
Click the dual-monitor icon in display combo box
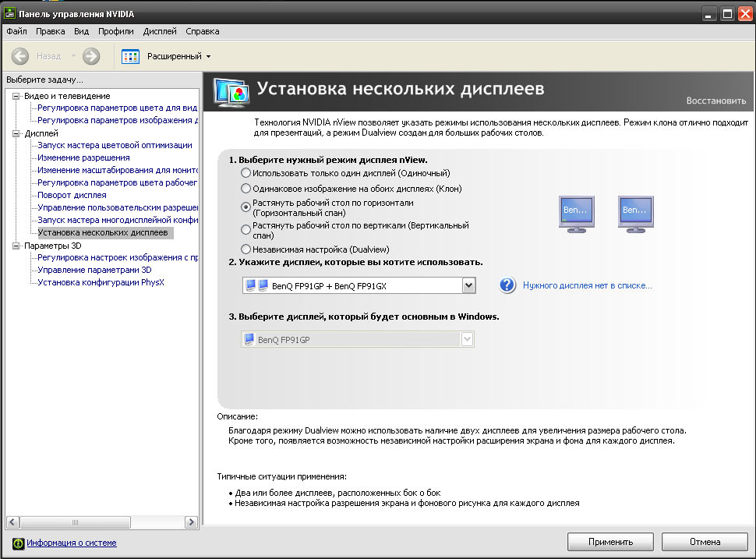256,285
